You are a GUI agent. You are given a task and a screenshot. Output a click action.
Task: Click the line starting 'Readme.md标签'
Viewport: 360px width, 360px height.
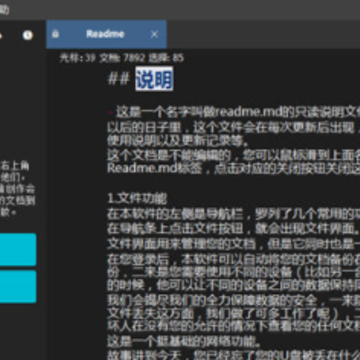(233, 169)
